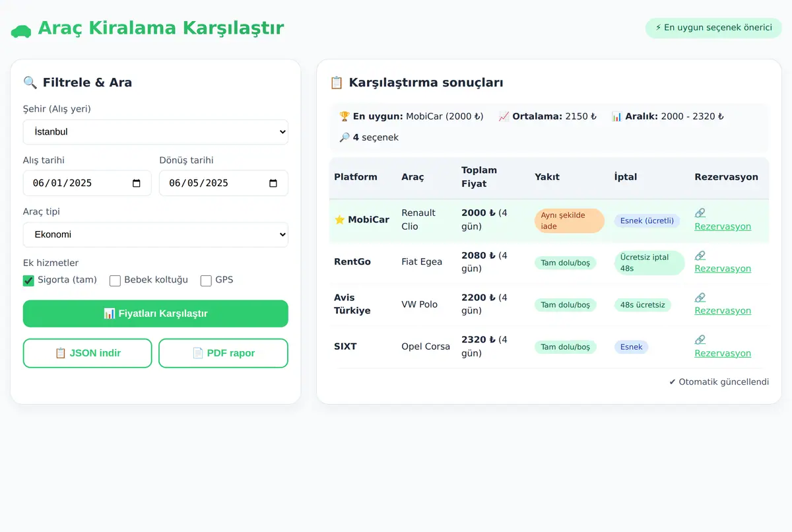Click the star icon beside MobiCar
This screenshot has height=532, width=792.
(x=340, y=220)
